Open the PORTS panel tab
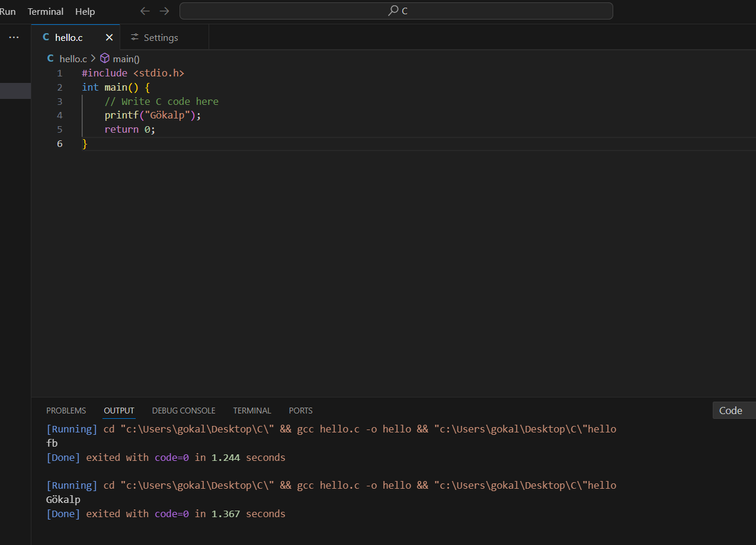This screenshot has width=756, height=545. pos(300,411)
